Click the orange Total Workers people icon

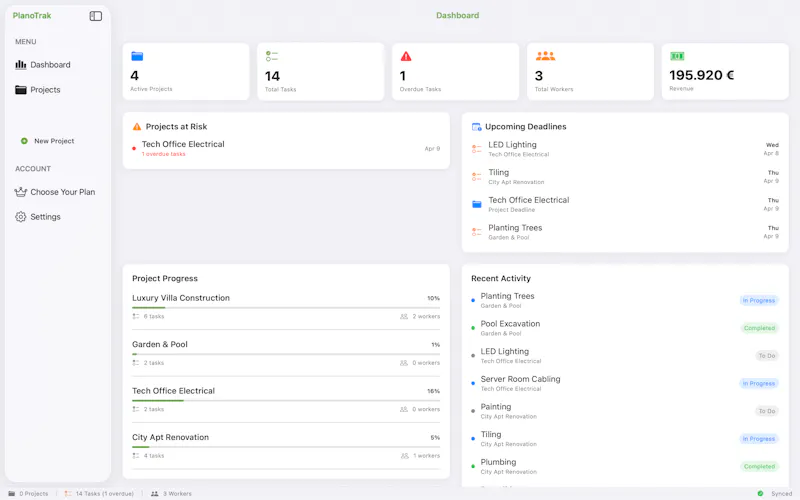545,56
